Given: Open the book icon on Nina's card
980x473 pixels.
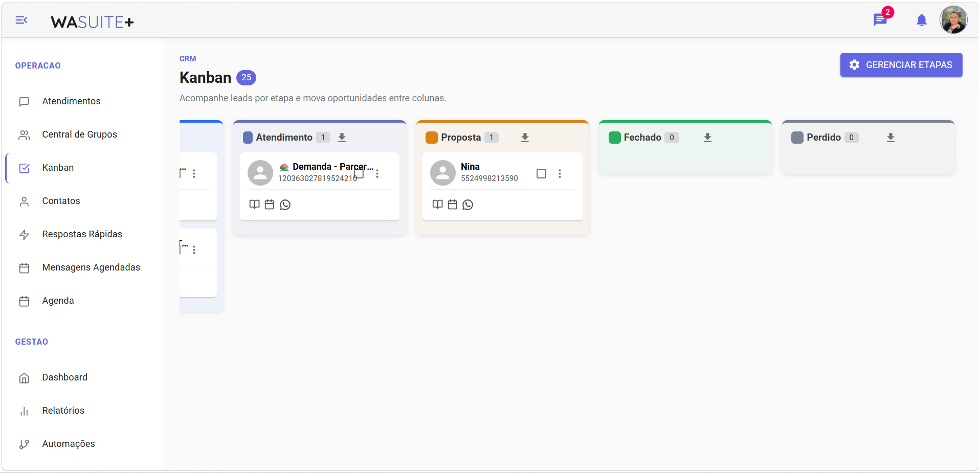Looking at the screenshot, I should (x=437, y=205).
